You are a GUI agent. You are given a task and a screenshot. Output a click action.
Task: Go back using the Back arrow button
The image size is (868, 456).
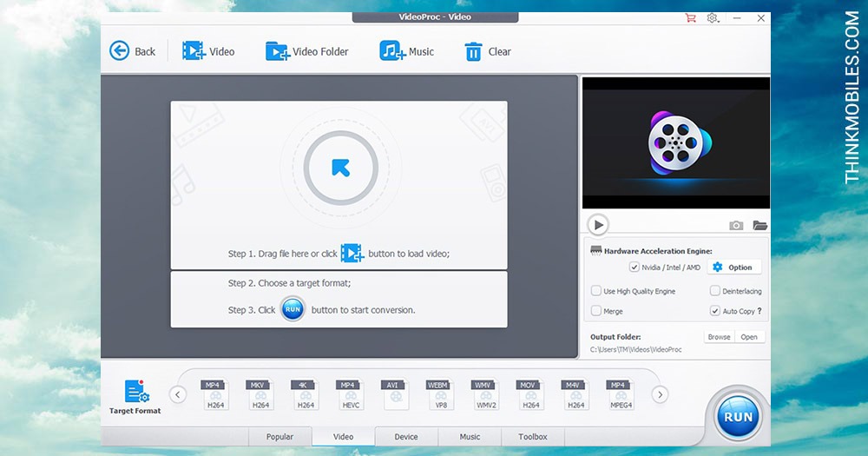point(132,51)
